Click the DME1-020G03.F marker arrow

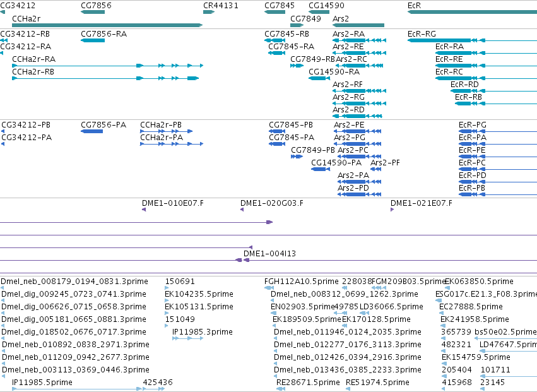(x=242, y=210)
